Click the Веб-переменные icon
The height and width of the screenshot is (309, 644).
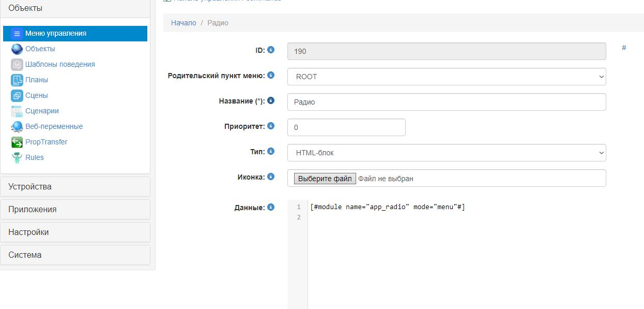[17, 127]
